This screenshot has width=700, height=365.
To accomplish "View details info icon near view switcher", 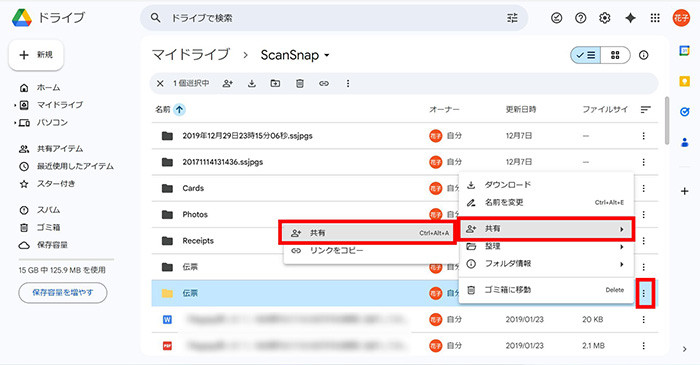I will [643, 55].
